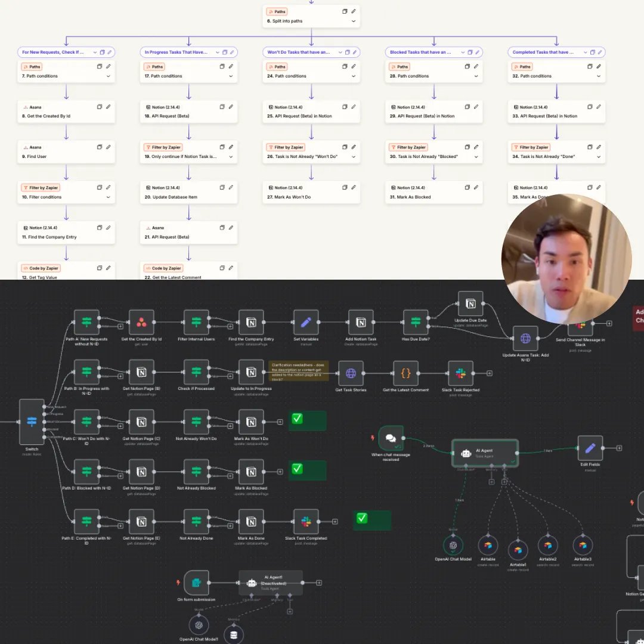
Task: Open the AI Agent node
Action: pos(485,453)
